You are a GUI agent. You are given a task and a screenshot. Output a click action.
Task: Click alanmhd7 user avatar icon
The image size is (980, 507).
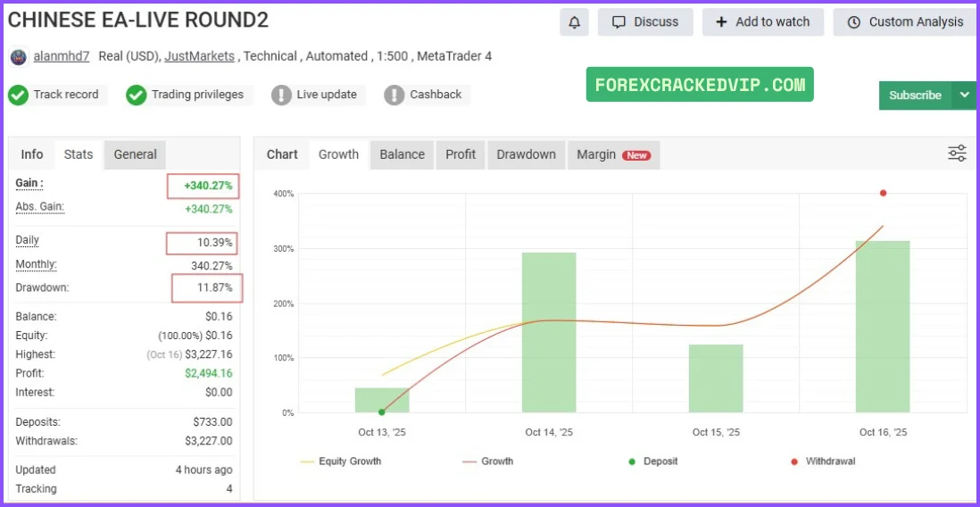tap(18, 57)
